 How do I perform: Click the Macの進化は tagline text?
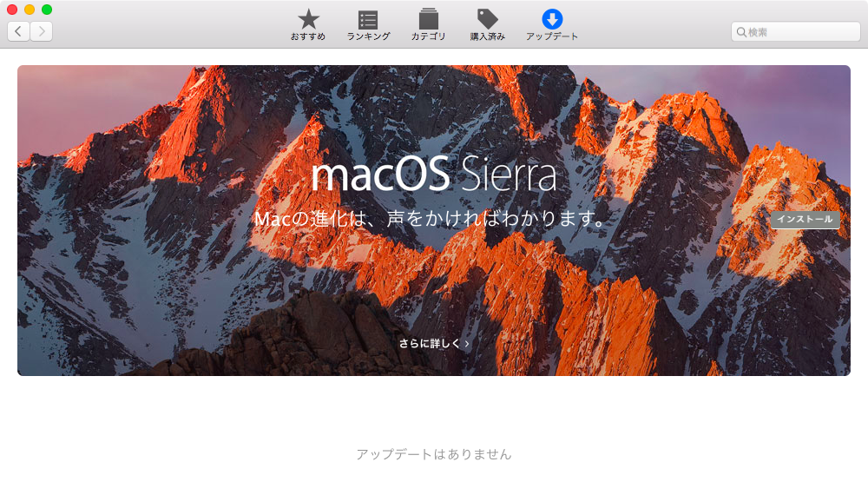pyautogui.click(x=429, y=219)
